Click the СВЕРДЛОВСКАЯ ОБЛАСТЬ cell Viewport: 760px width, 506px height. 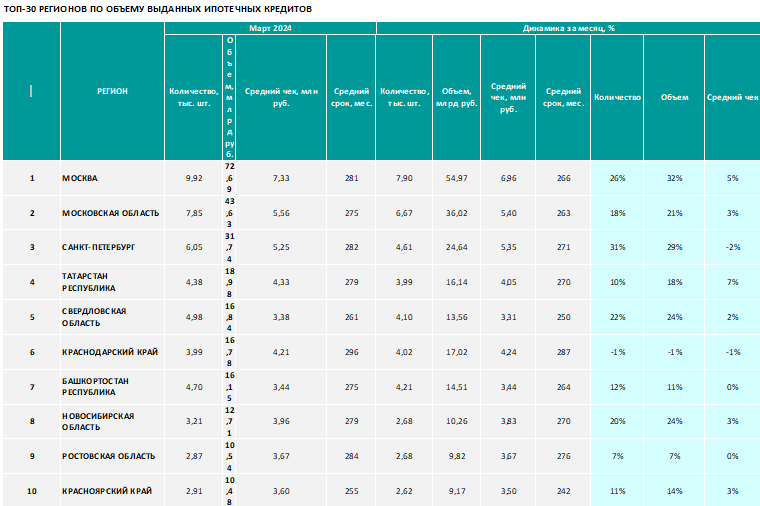pyautogui.click(x=112, y=317)
